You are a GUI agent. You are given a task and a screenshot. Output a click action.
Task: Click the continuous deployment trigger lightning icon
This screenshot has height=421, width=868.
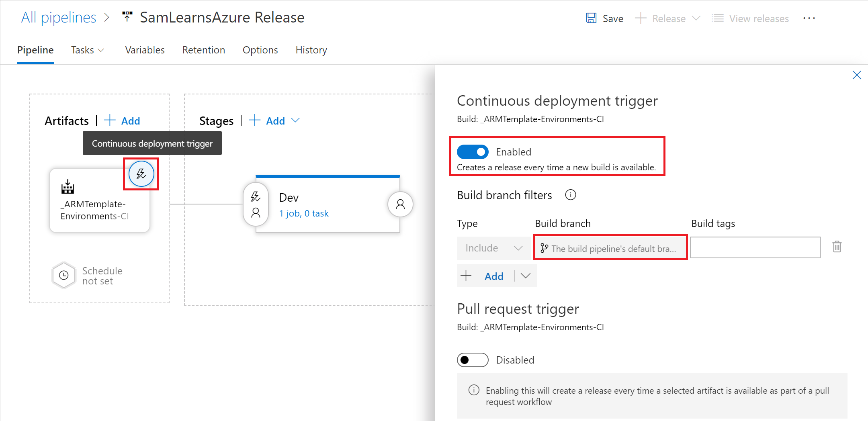(x=141, y=174)
